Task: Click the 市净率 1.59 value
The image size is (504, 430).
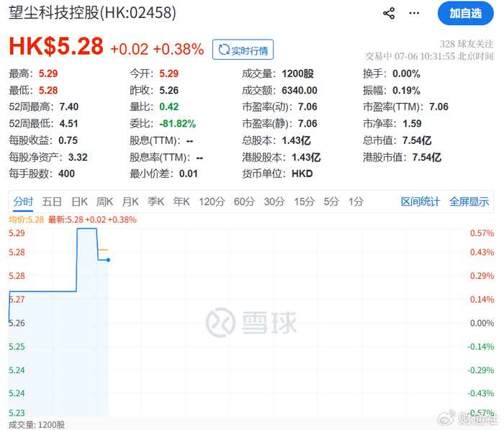Action: (x=412, y=123)
